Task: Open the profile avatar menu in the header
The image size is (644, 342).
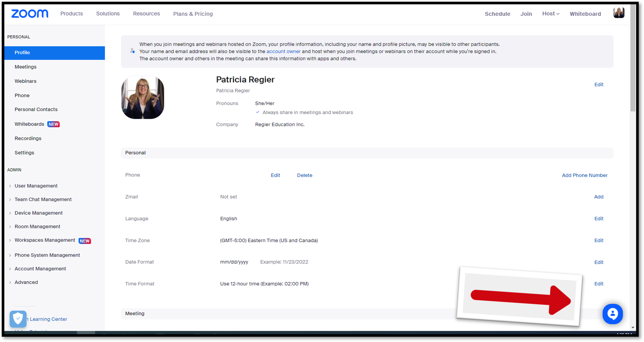Action: pos(619,13)
